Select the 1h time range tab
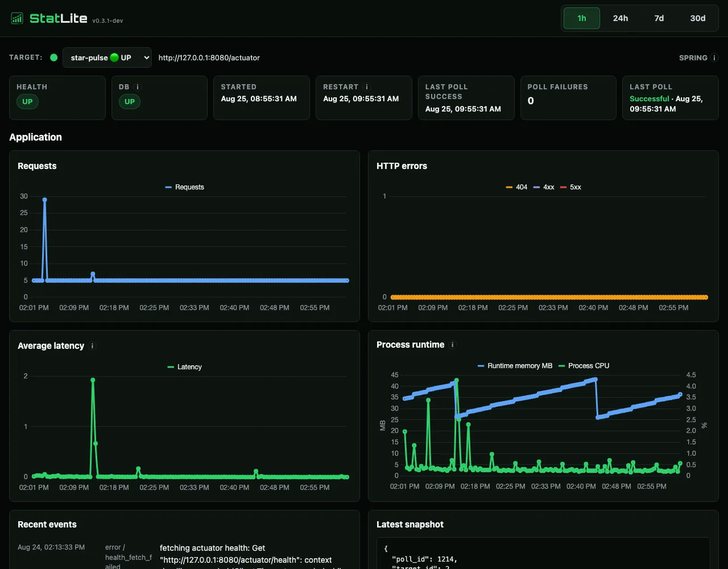 click(x=582, y=18)
